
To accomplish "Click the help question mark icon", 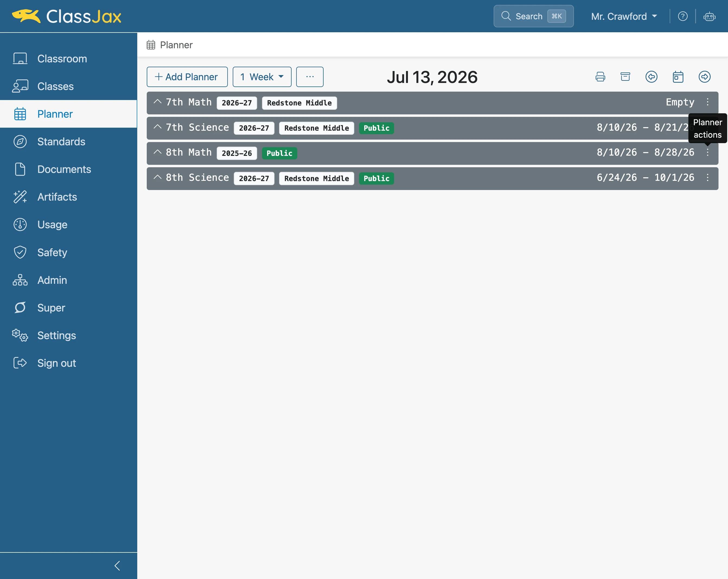I will tap(683, 16).
